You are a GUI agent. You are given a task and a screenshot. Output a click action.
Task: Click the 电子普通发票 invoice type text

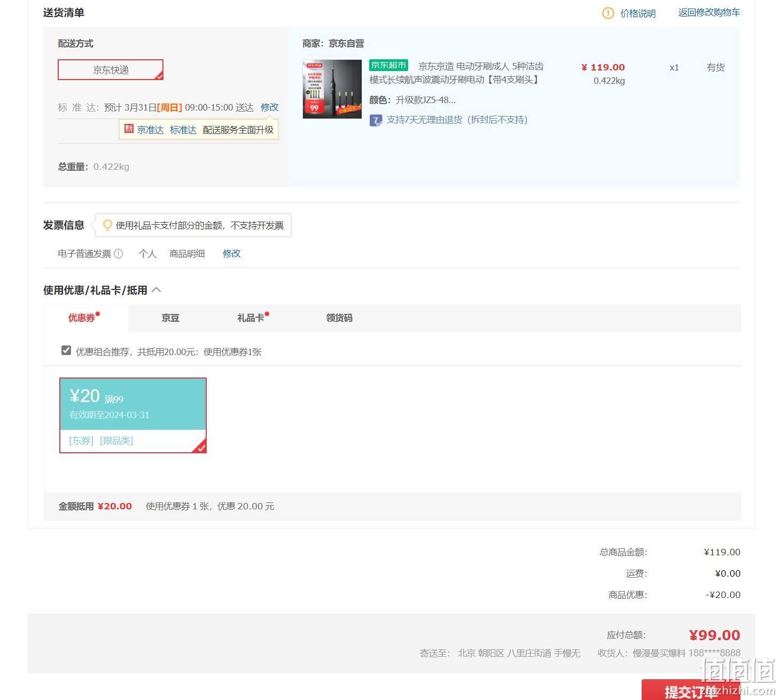point(84,254)
